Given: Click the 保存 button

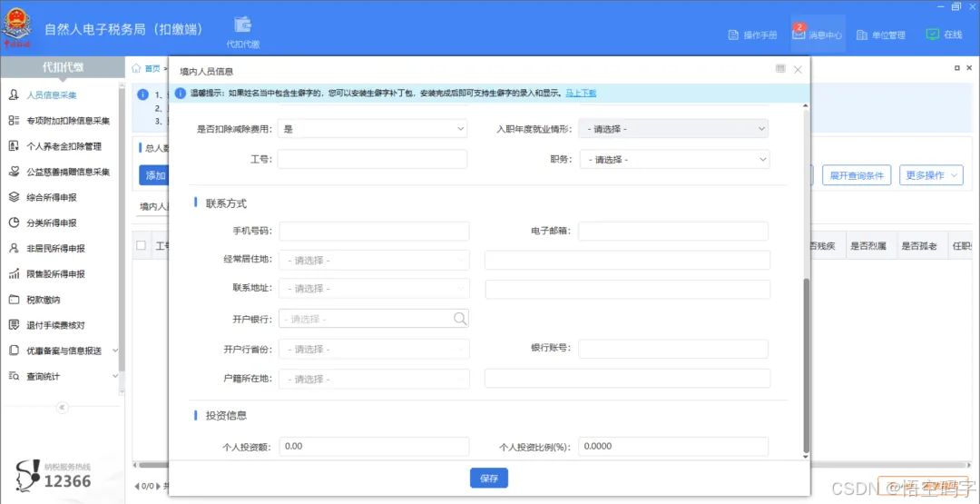Looking at the screenshot, I should coord(489,479).
